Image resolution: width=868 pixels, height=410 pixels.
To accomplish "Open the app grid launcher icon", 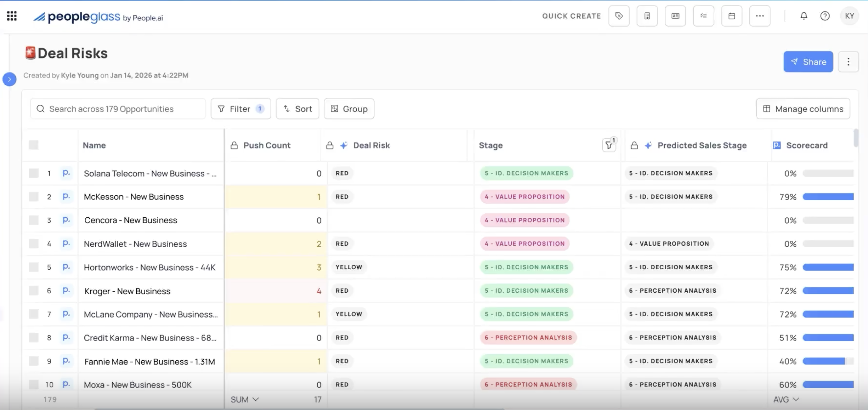I will 11,16.
